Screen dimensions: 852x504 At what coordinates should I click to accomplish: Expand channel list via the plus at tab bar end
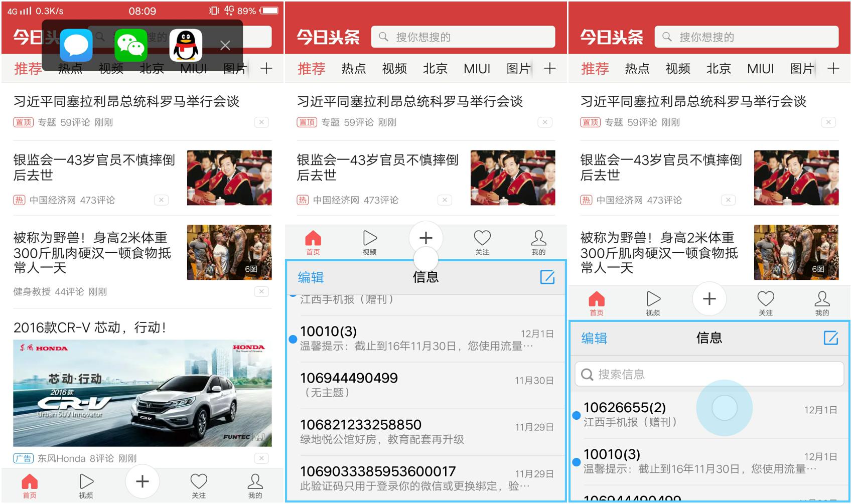tap(550, 69)
